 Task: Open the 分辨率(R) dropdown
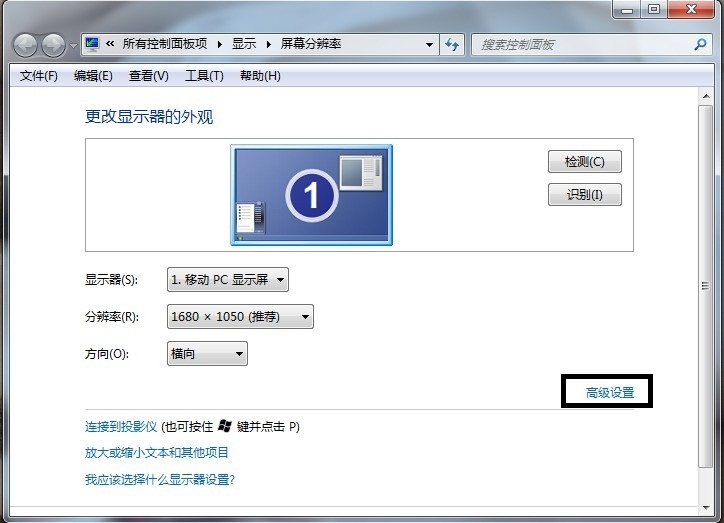click(240, 317)
